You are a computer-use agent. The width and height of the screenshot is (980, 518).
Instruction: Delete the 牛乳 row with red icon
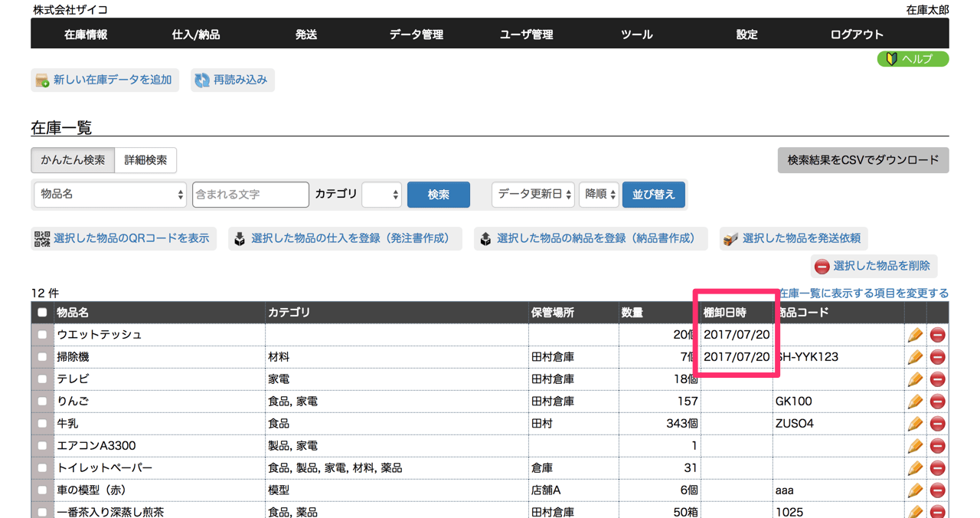[x=937, y=424]
